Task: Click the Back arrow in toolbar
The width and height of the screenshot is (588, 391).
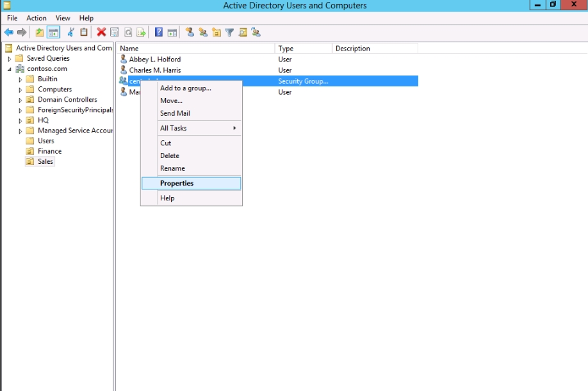Action: (x=8, y=32)
